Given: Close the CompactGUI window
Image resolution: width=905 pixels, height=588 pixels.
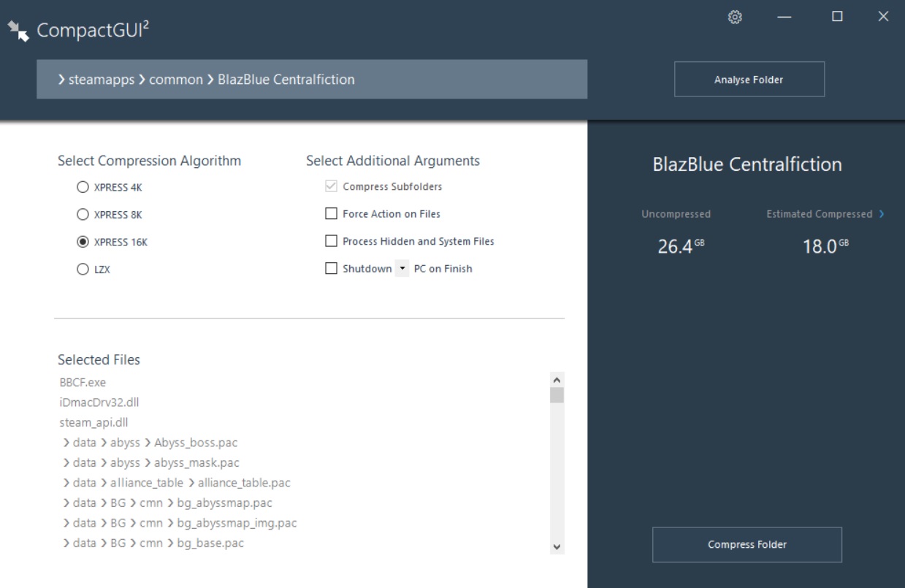Looking at the screenshot, I should (x=883, y=17).
